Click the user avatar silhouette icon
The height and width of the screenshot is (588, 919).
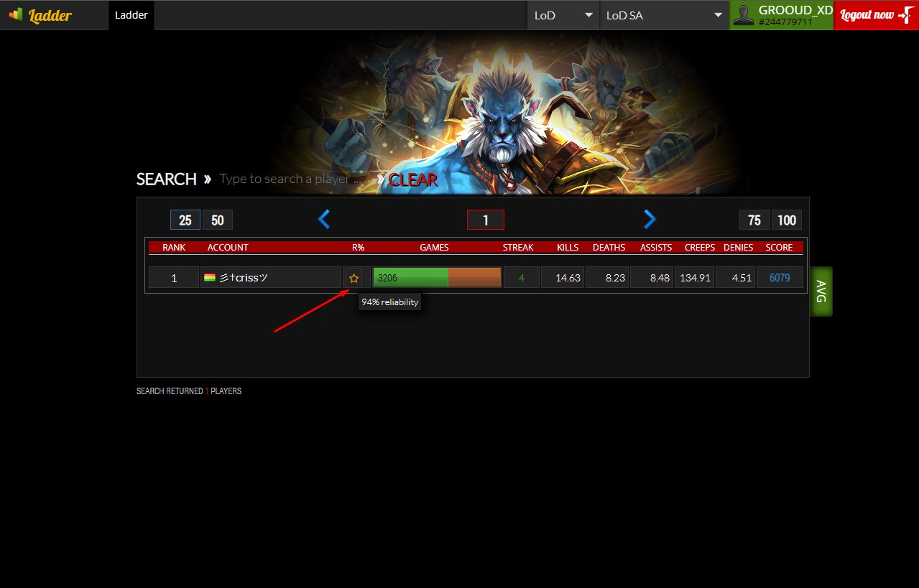click(x=744, y=15)
